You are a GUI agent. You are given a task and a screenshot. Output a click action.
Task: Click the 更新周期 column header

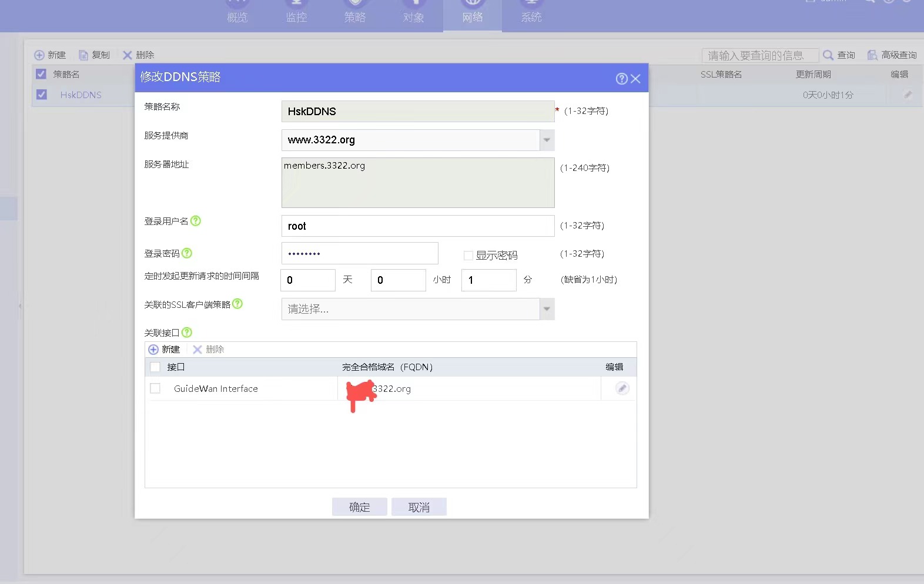813,75
